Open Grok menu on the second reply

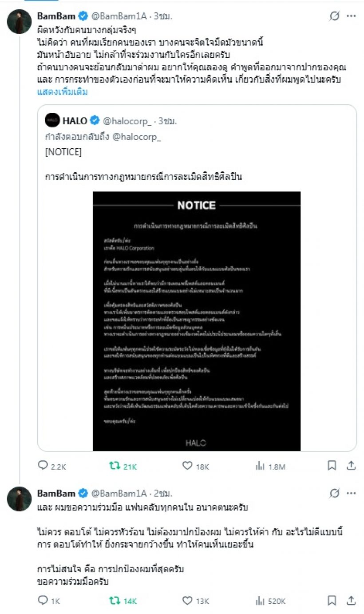335,492
